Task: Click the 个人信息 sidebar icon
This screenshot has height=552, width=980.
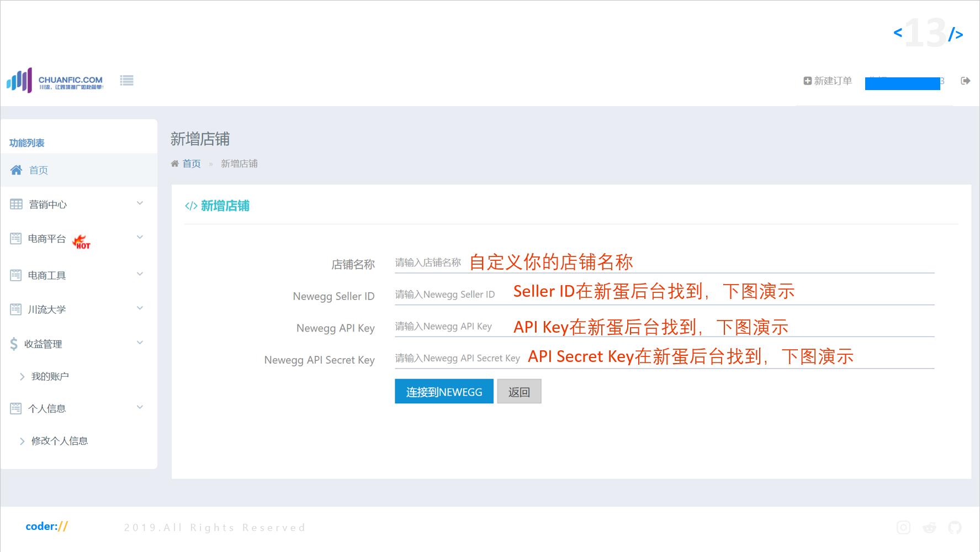Action: 16,408
